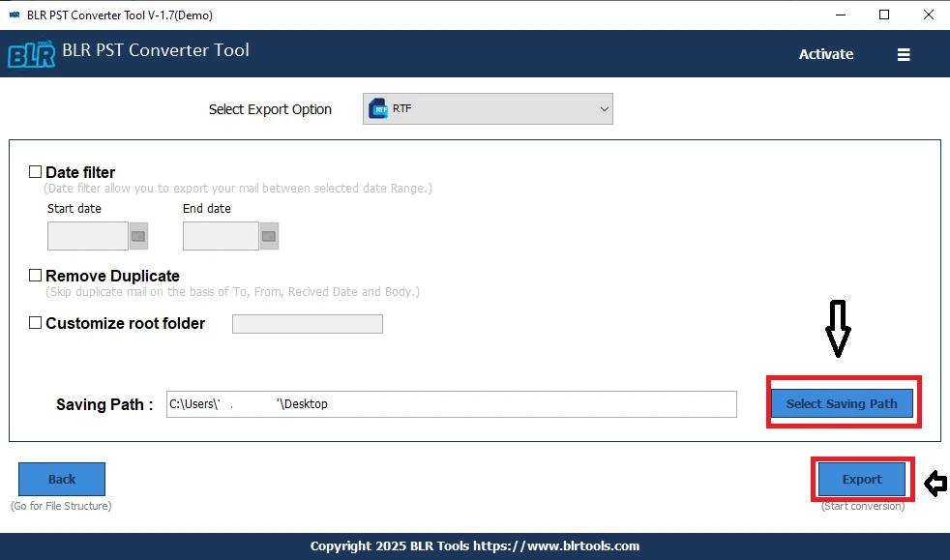Enable the Date filter checkbox
The width and height of the screenshot is (950, 560).
35,170
